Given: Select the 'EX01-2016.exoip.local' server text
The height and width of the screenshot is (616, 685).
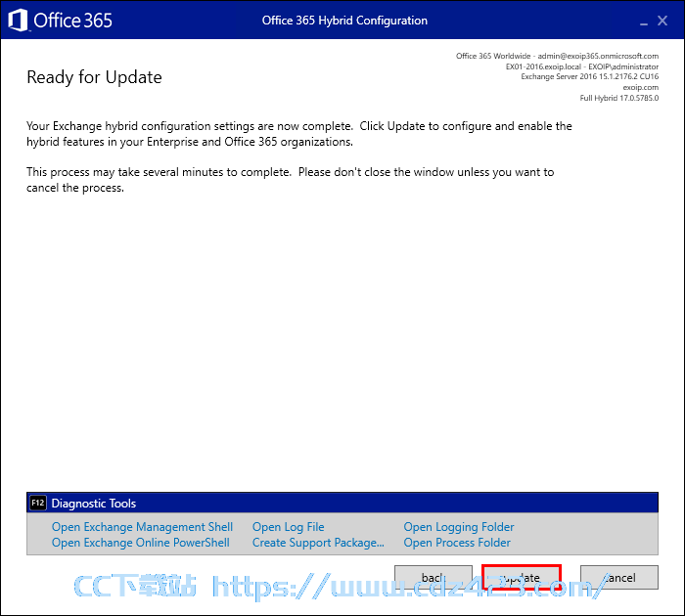Looking at the screenshot, I should click(543, 66).
